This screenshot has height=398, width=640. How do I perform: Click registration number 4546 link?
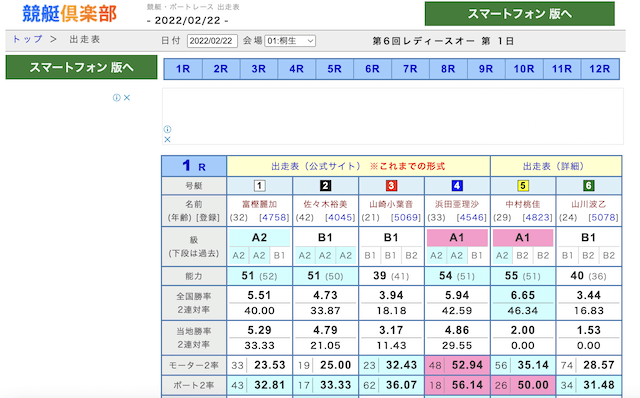point(472,218)
